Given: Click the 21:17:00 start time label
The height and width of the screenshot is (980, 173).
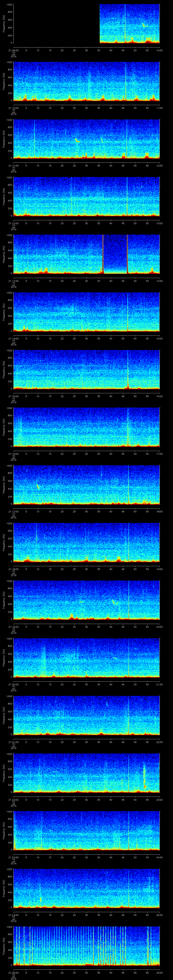Looking at the screenshot, I should tap(13, 511).
